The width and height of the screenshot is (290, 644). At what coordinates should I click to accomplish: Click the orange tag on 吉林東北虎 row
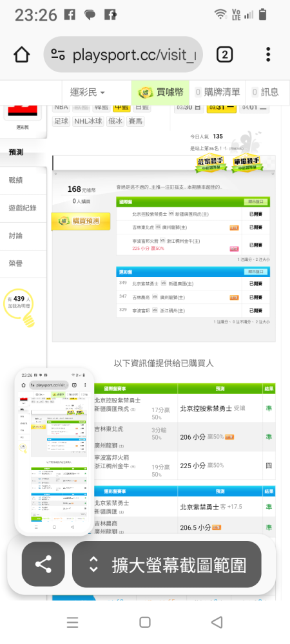coord(234,227)
